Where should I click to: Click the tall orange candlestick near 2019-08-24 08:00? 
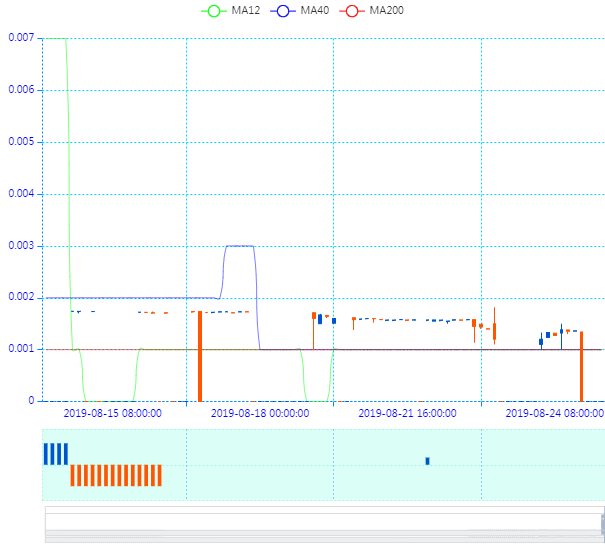[x=581, y=366]
